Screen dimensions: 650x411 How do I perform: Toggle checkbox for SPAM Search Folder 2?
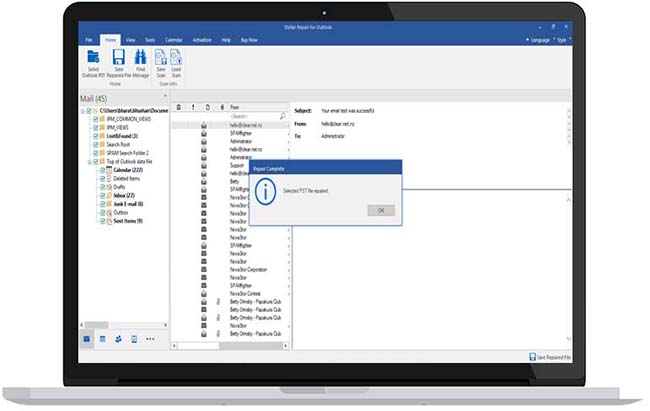96,153
